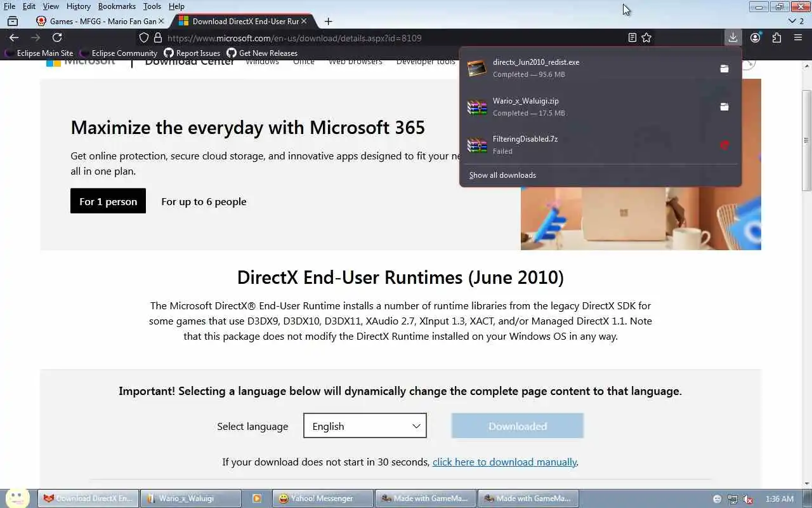Open Report Issues bookmark

[x=192, y=53]
